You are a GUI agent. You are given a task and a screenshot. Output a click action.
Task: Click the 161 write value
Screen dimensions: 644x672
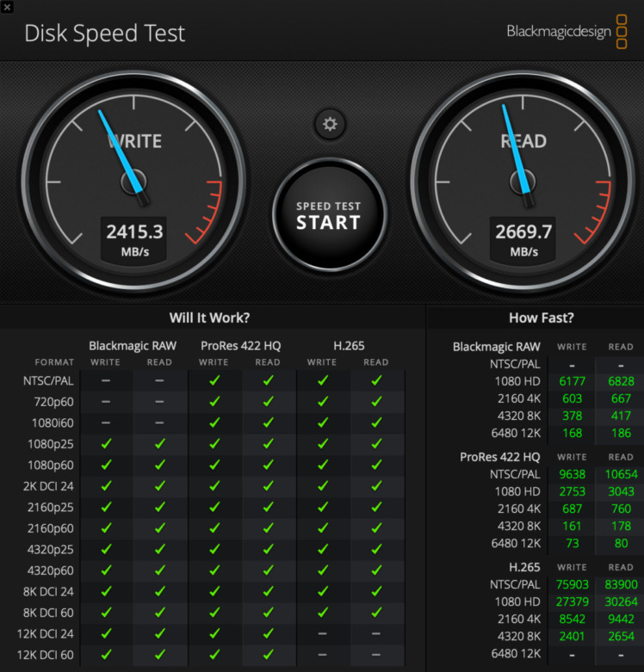(x=572, y=526)
